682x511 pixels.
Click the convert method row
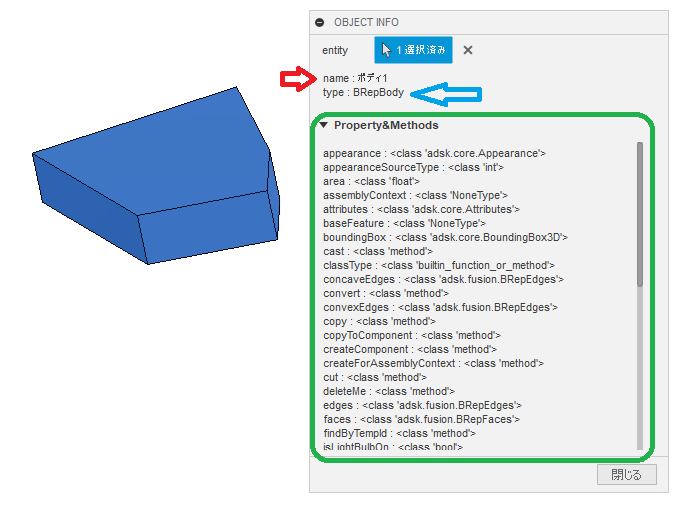pos(386,293)
